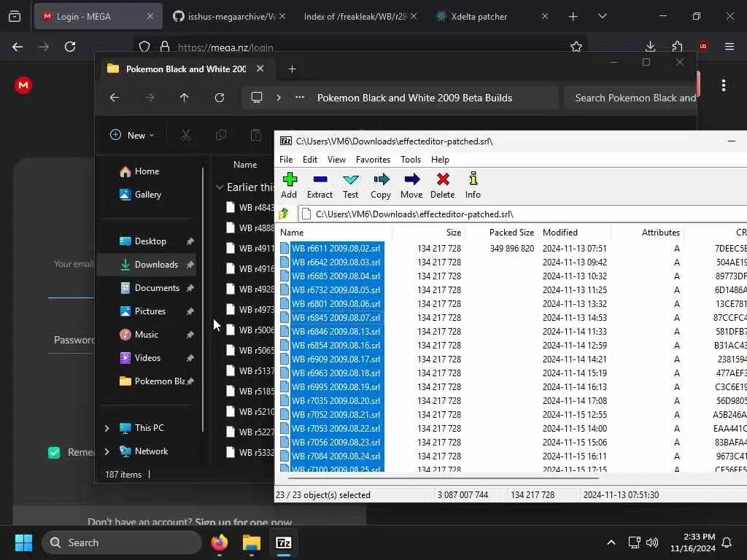Bookmark this page with star icon
Screen dimensions: 747x560
click(576, 47)
